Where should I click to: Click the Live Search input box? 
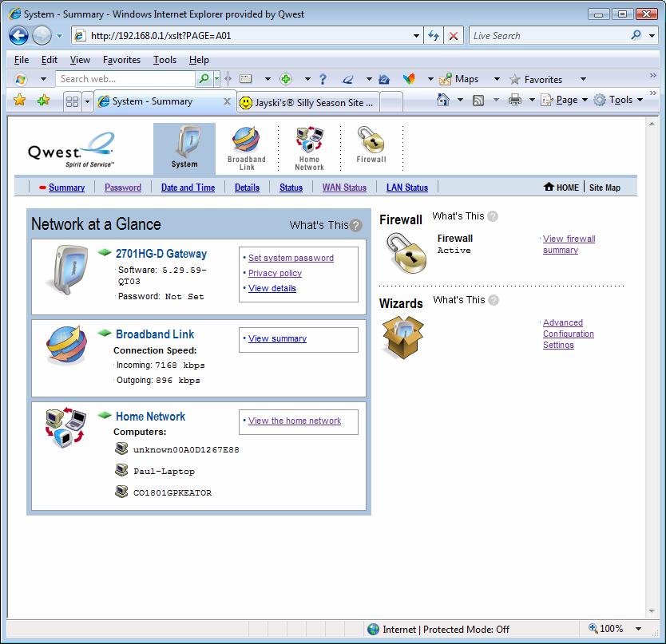pyautogui.click(x=549, y=36)
